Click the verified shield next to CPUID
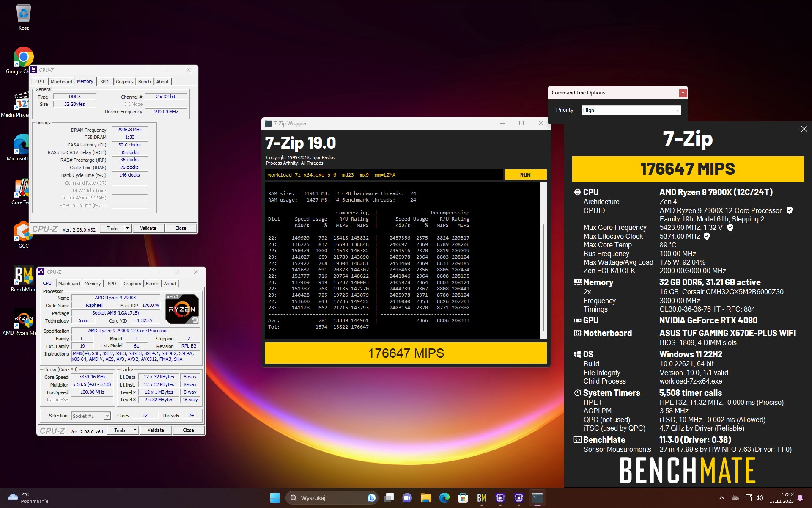Viewport: 812px width, 508px height. coord(789,210)
